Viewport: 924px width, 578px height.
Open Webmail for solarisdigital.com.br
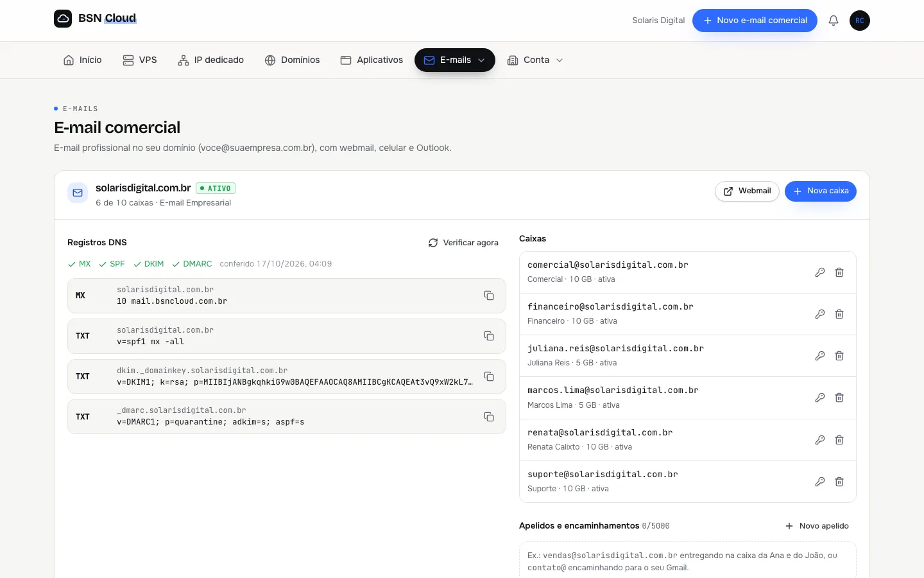coord(747,191)
